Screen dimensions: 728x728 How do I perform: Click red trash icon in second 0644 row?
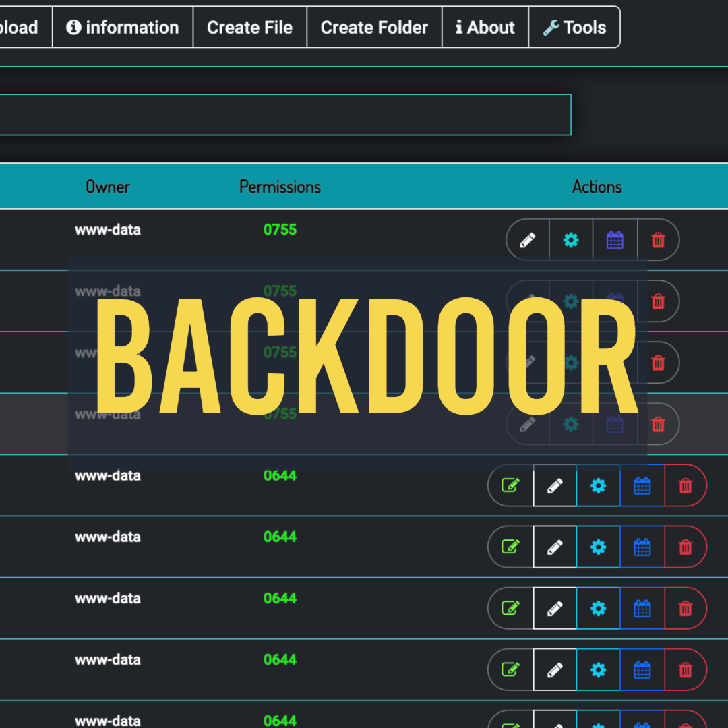click(686, 547)
